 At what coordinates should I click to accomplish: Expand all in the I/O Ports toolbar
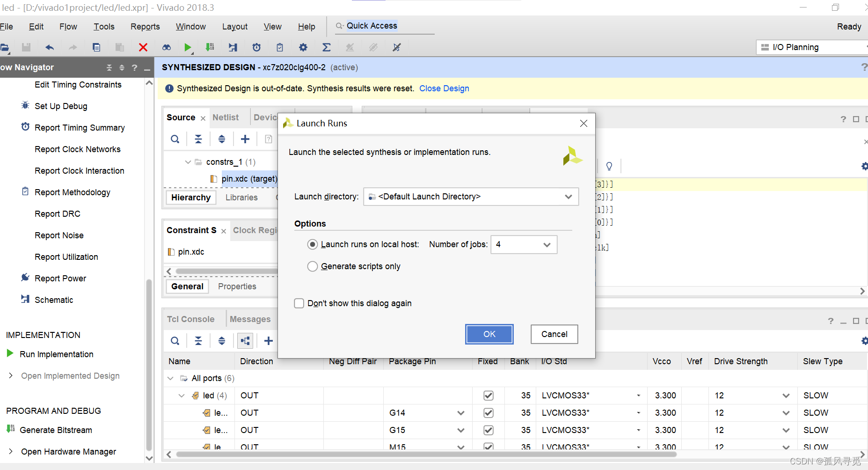pyautogui.click(x=222, y=341)
